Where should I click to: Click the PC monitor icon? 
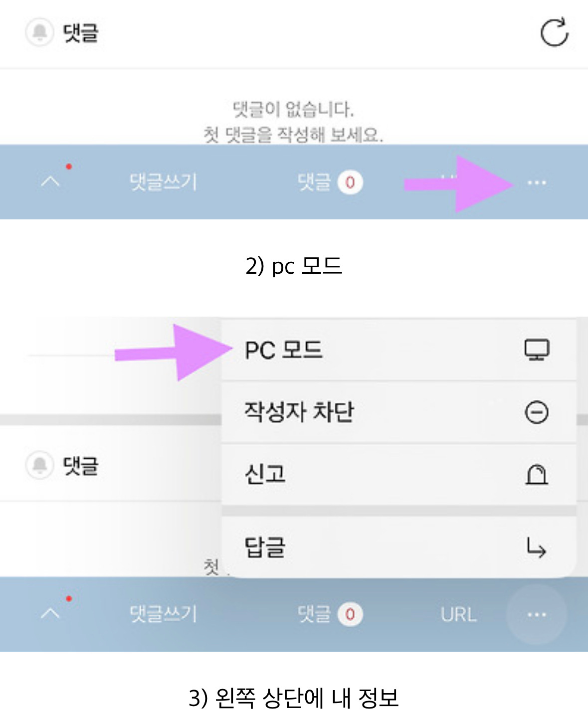(x=537, y=350)
